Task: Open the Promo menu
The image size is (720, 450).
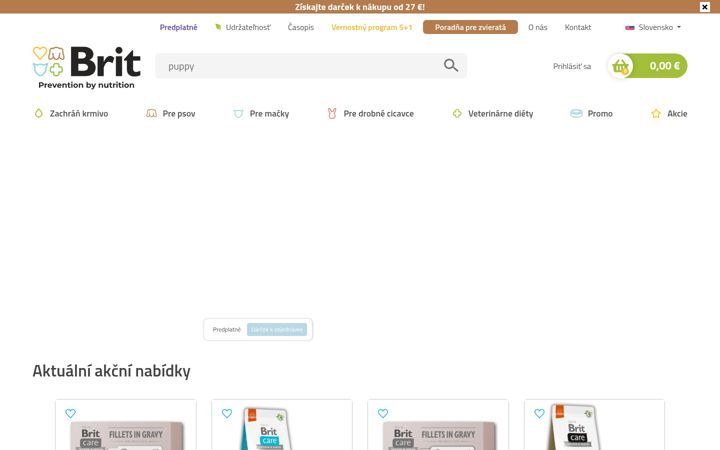Action: (600, 113)
